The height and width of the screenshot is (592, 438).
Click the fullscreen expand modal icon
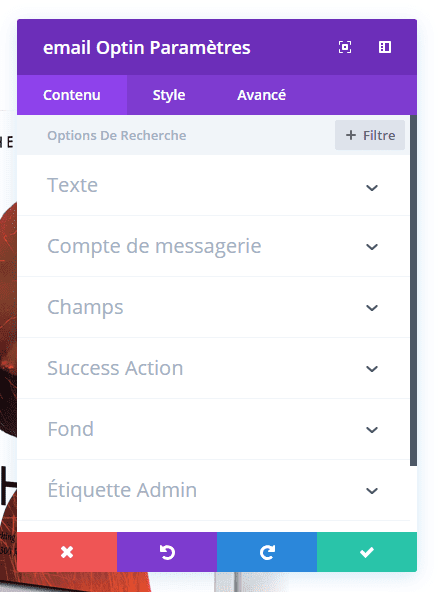[x=345, y=47]
